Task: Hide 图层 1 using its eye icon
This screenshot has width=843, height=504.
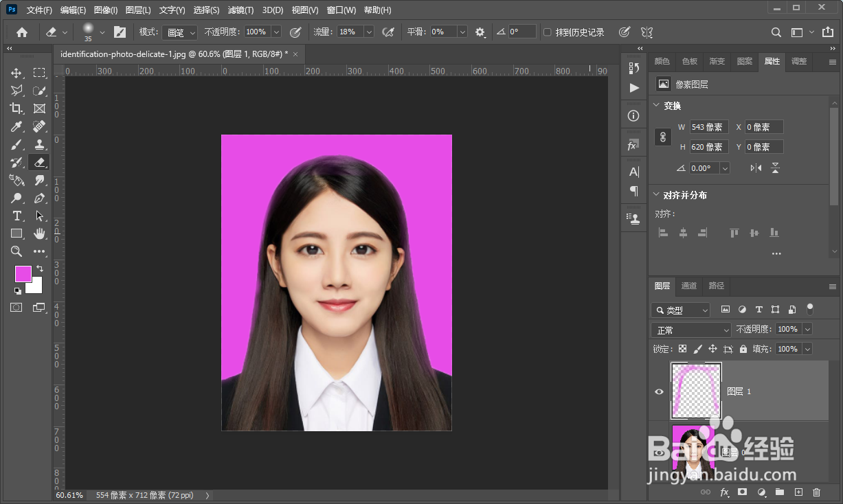Action: tap(659, 391)
